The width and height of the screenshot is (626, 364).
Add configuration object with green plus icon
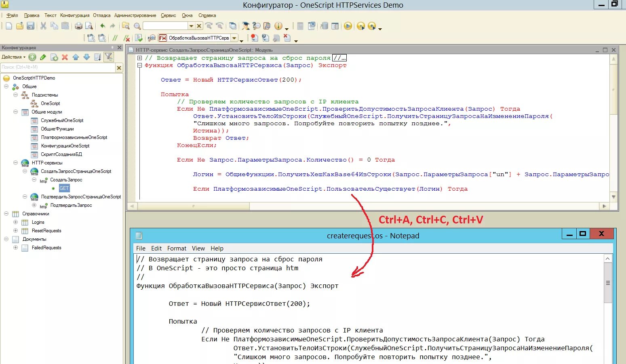click(x=32, y=57)
